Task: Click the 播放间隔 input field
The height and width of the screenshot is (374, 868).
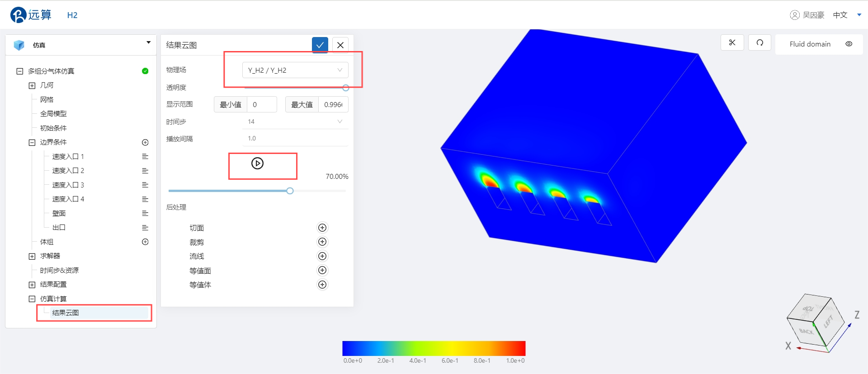Action: click(295, 138)
